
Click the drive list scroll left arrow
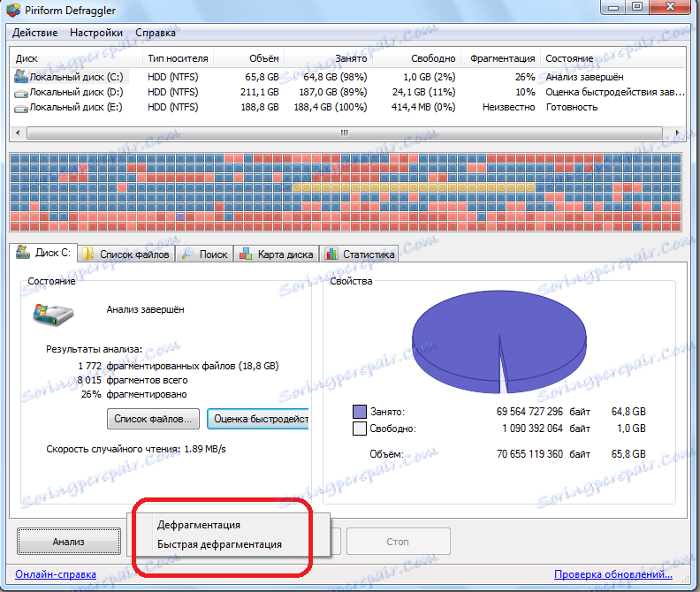pyautogui.click(x=18, y=133)
